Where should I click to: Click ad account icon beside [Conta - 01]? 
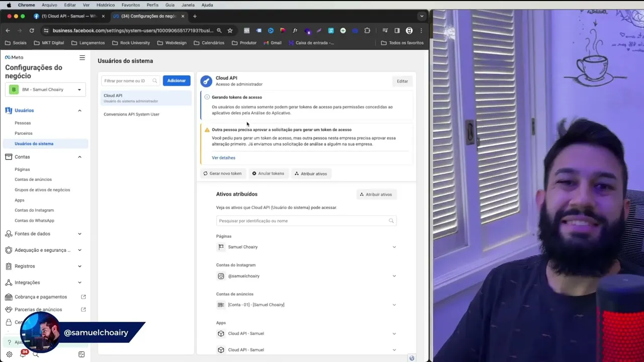[221, 305]
